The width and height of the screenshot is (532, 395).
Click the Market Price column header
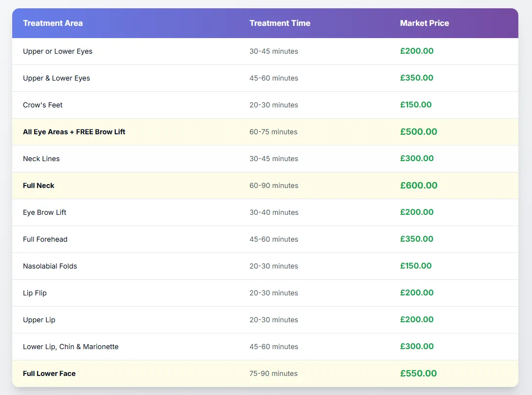pos(424,23)
